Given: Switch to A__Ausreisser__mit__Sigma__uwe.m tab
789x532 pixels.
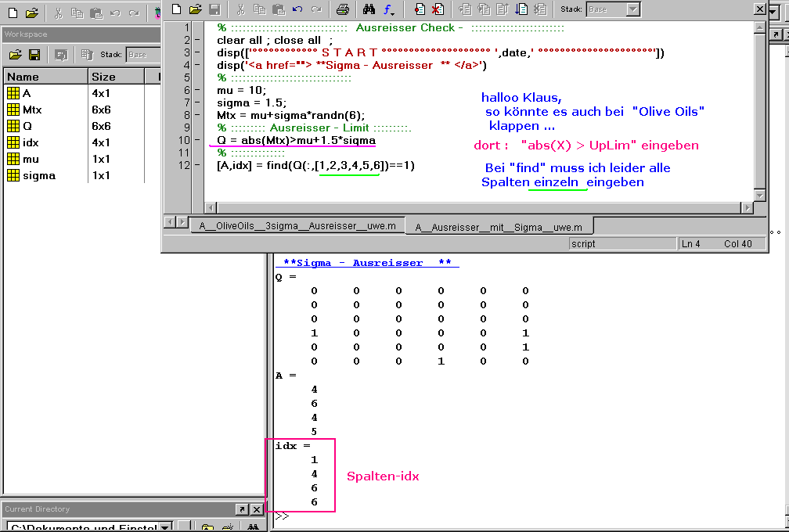Looking at the screenshot, I should tap(499, 227).
